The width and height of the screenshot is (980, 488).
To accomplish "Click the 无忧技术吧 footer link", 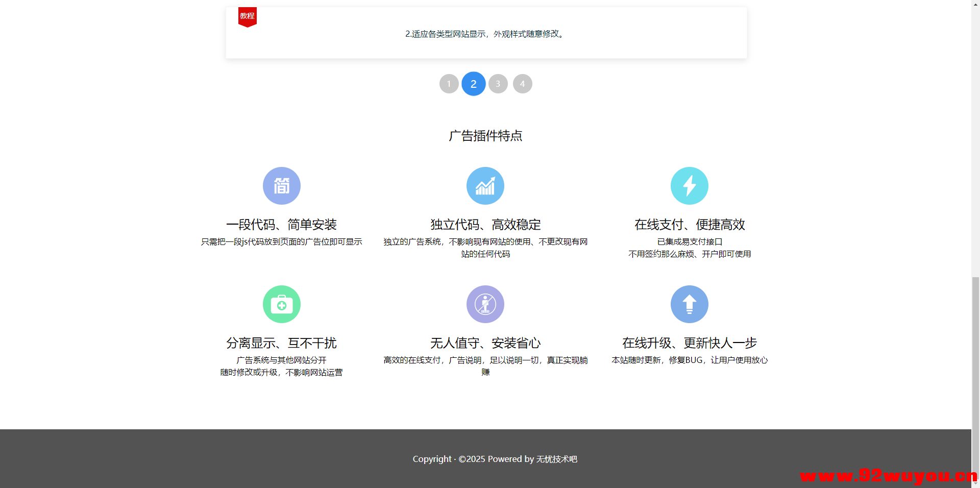I will [556, 459].
